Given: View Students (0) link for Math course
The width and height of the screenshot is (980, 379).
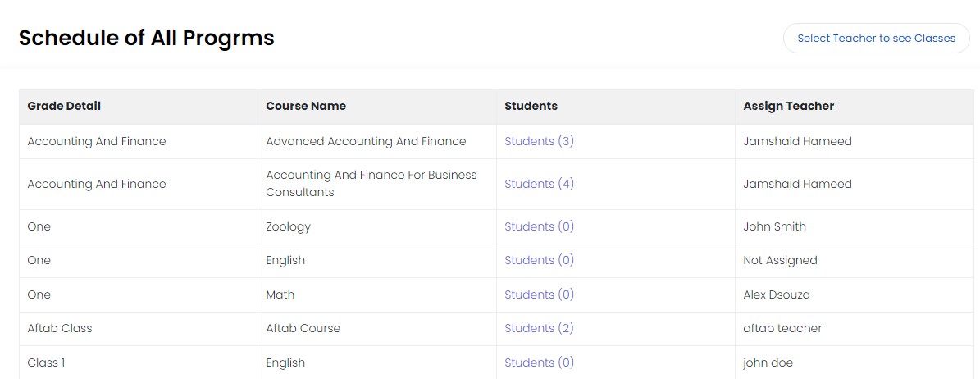Looking at the screenshot, I should click(x=539, y=295).
